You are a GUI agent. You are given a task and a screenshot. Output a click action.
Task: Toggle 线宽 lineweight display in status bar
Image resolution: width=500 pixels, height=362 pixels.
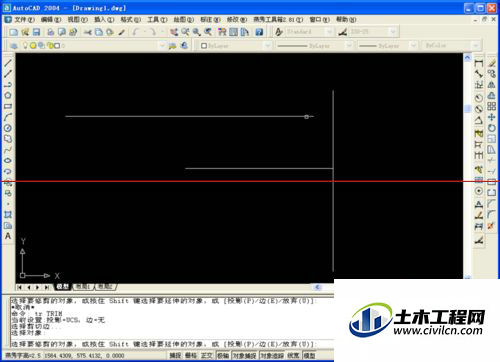click(x=293, y=356)
